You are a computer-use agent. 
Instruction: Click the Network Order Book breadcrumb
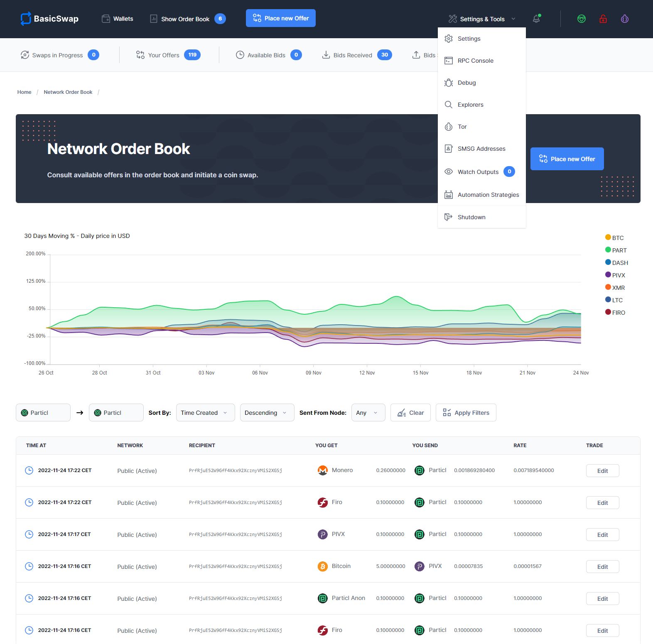(68, 92)
